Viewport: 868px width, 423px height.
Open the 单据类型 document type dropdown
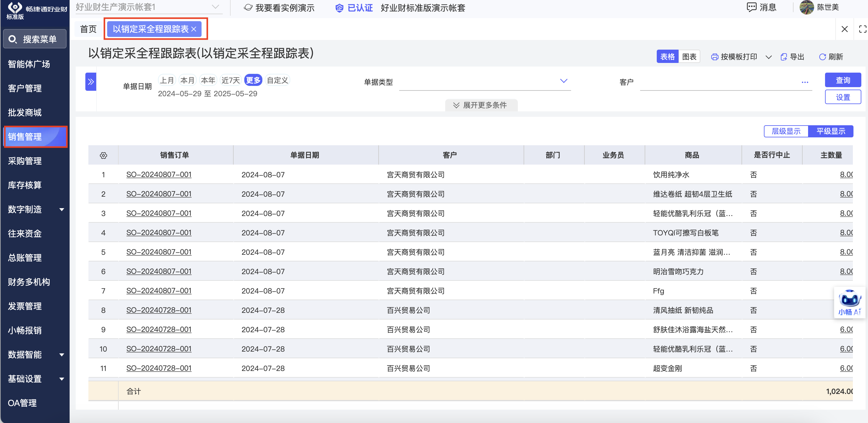pos(564,81)
